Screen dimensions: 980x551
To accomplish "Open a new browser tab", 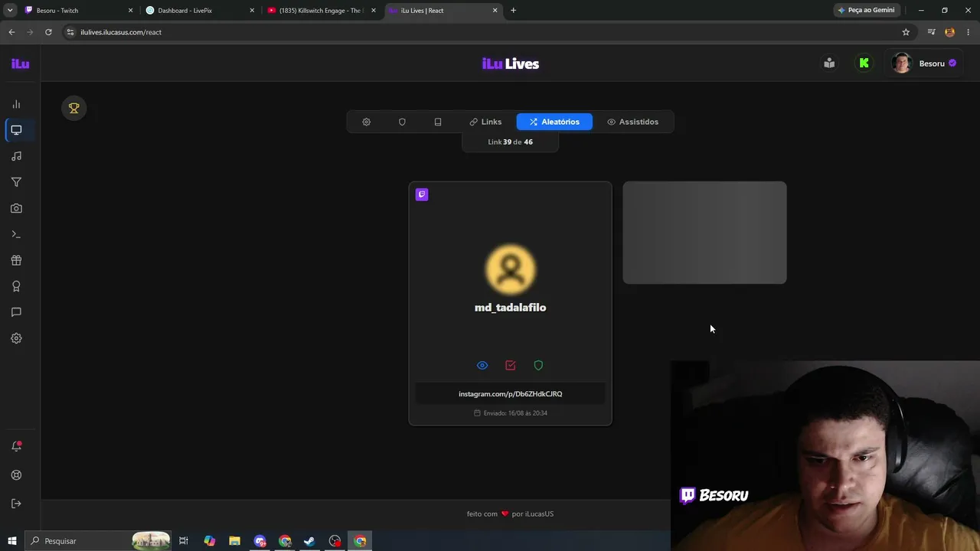I will pos(513,11).
